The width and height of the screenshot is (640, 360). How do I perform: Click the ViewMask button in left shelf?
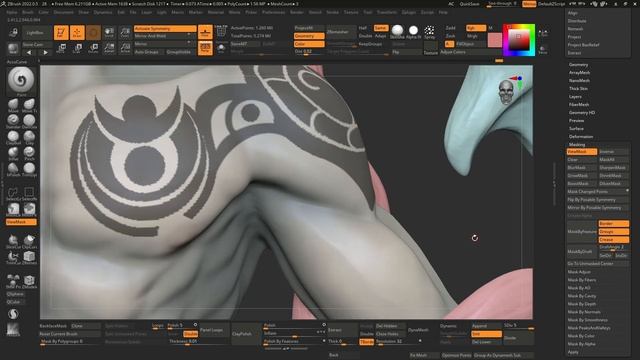21,222
